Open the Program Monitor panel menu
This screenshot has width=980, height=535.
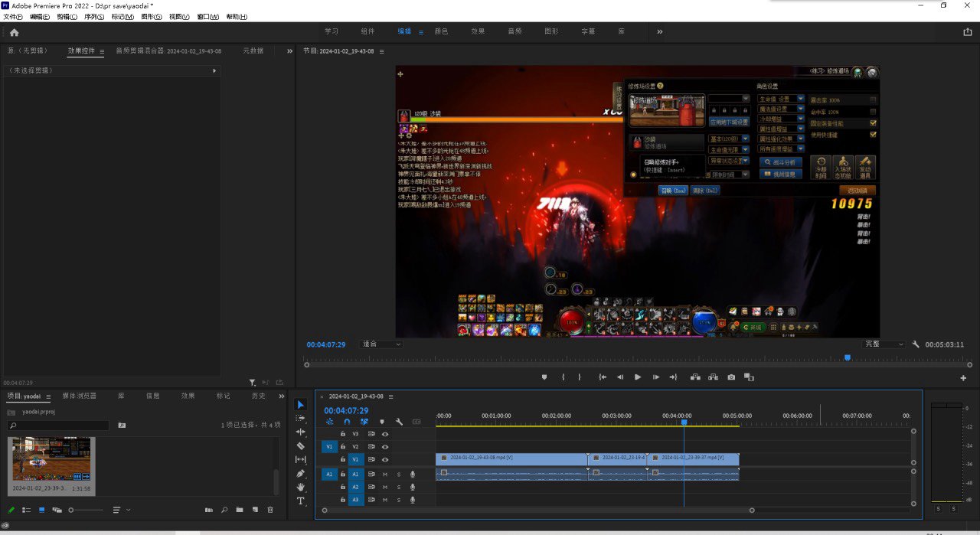click(x=381, y=51)
